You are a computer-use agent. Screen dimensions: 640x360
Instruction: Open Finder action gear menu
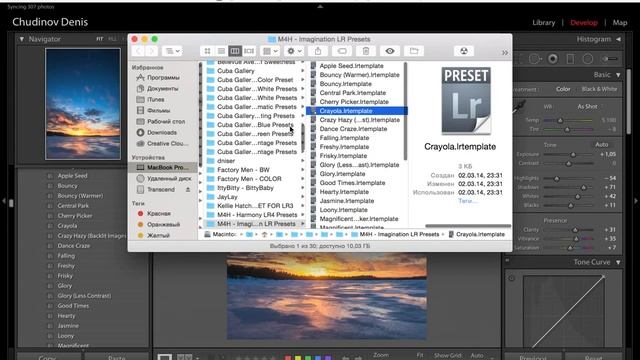[x=294, y=51]
